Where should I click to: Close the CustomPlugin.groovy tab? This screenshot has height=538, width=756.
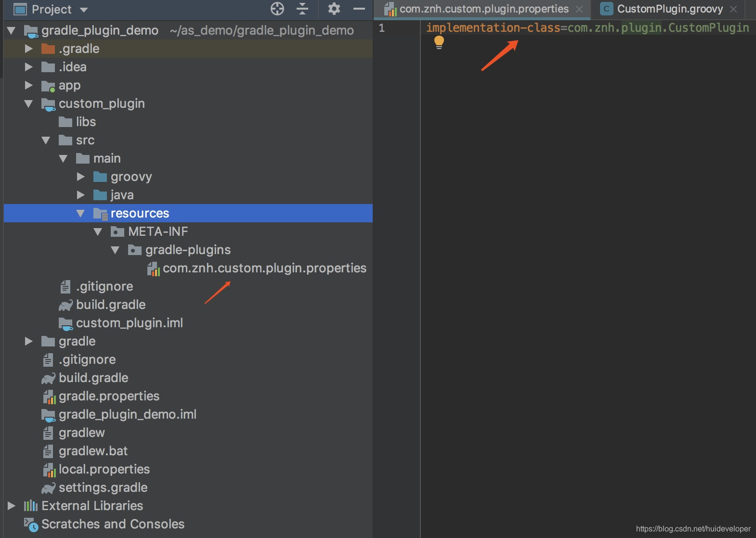click(733, 9)
